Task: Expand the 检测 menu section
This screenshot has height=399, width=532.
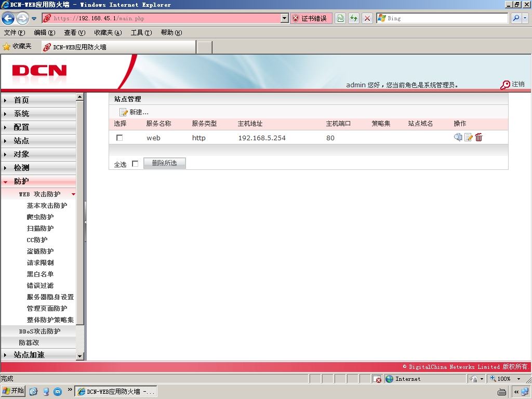Action: 38,168
